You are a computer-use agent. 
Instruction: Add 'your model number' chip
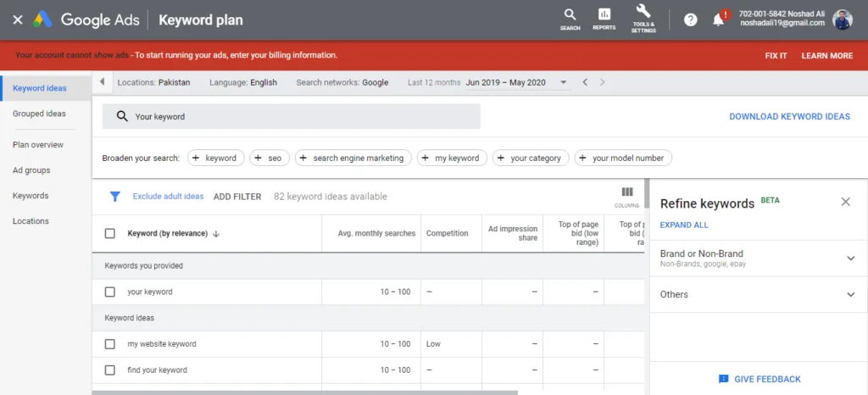623,158
